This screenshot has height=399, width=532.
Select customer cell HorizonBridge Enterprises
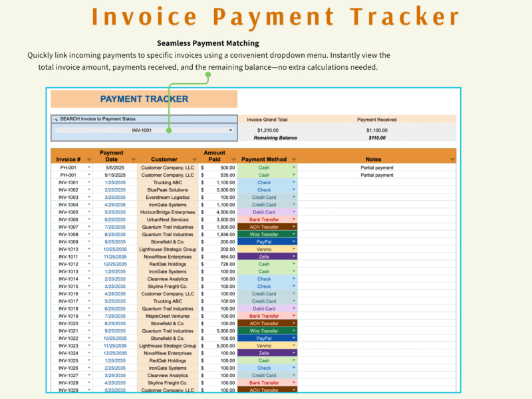coord(168,212)
